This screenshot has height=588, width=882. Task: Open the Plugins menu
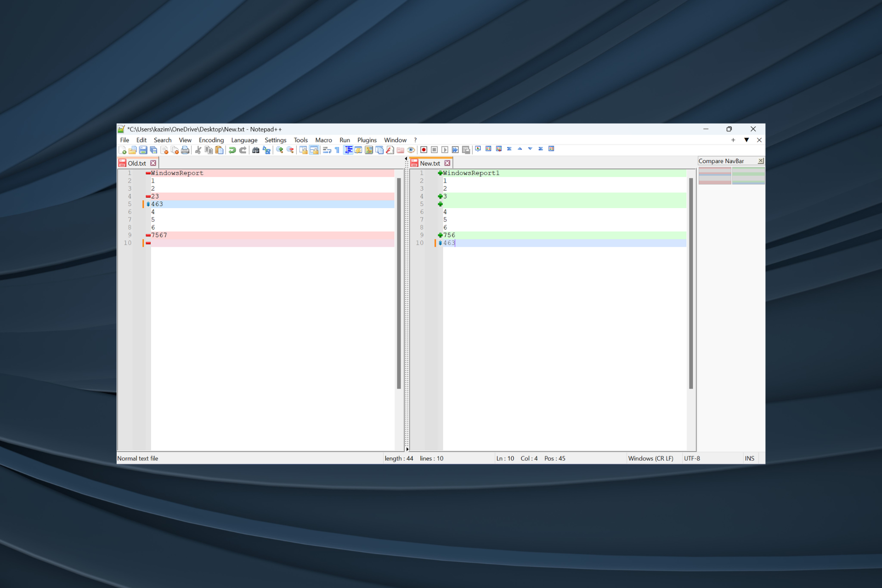point(367,140)
